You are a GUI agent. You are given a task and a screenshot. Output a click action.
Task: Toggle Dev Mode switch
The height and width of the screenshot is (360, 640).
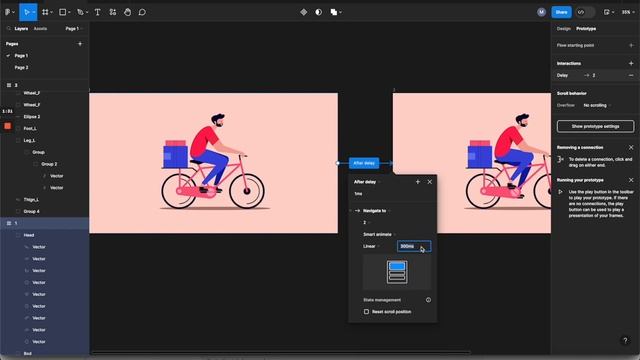pos(584,12)
